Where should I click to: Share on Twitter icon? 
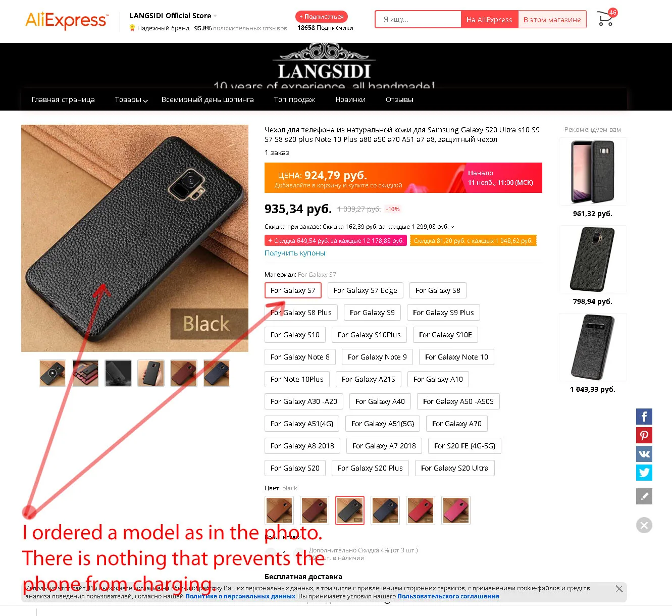644,473
